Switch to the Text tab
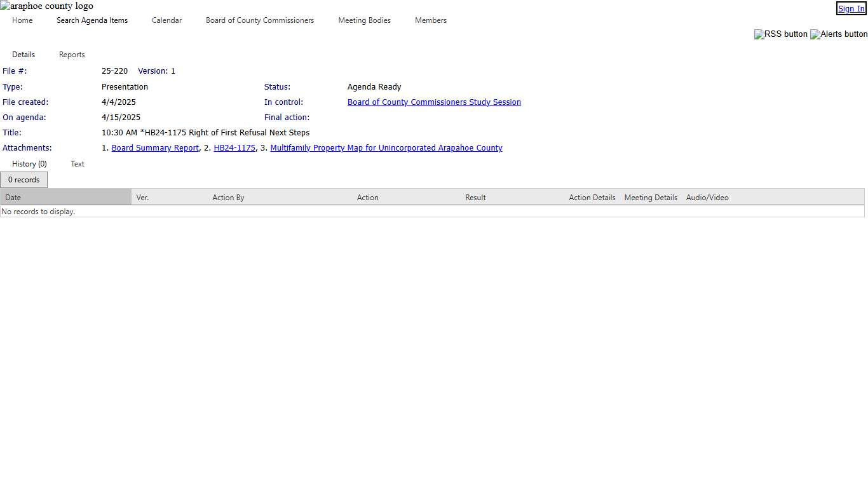The width and height of the screenshot is (868, 488). click(x=78, y=164)
